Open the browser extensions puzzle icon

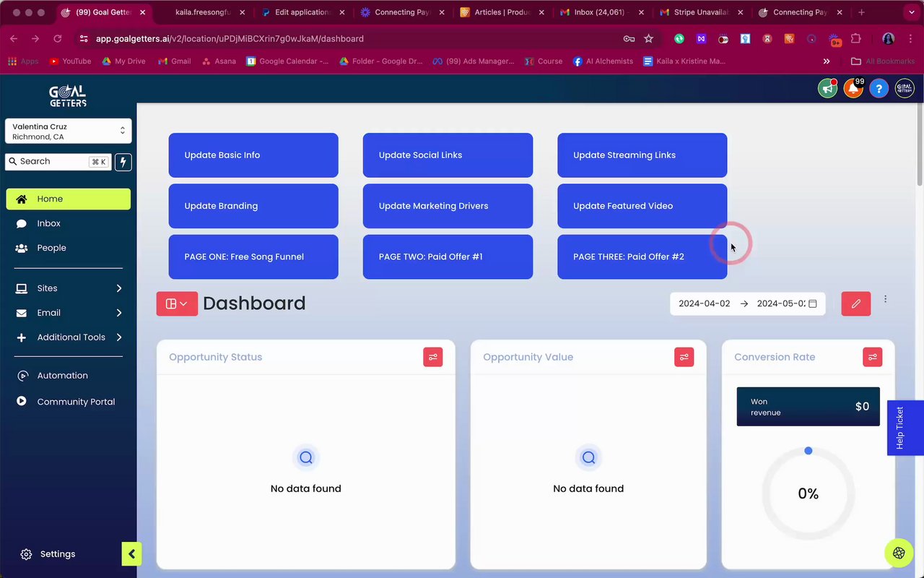click(856, 39)
